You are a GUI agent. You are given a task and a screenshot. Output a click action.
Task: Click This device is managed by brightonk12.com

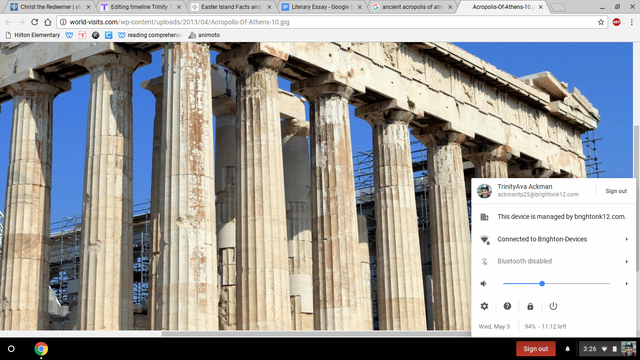pos(553,217)
